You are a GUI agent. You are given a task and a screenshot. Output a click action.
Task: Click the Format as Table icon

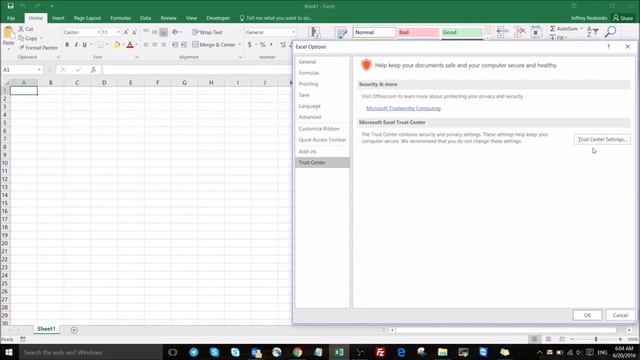point(340,32)
